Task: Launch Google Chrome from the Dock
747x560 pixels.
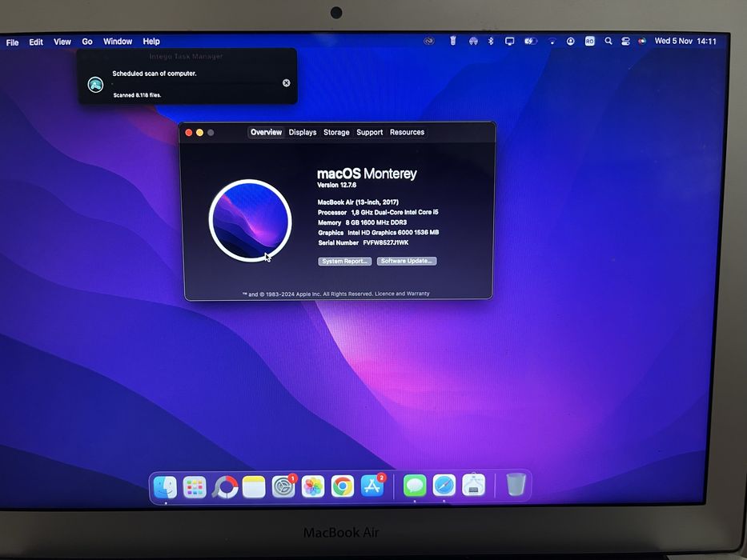Action: pos(343,486)
